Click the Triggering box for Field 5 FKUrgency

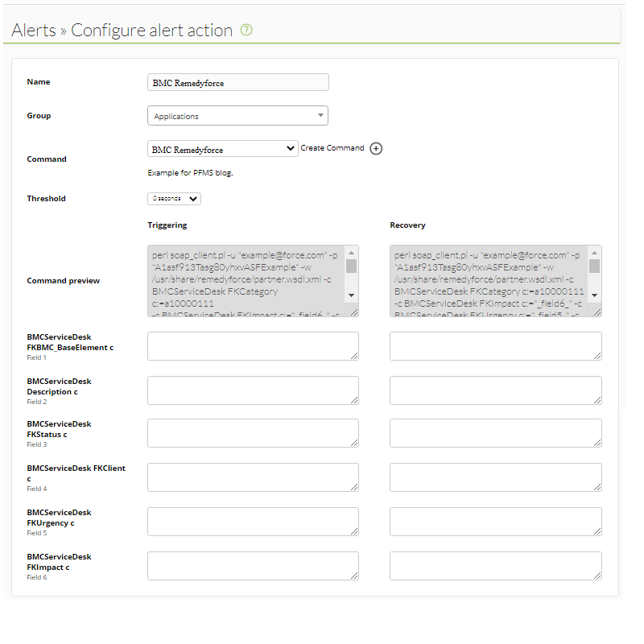253,522
